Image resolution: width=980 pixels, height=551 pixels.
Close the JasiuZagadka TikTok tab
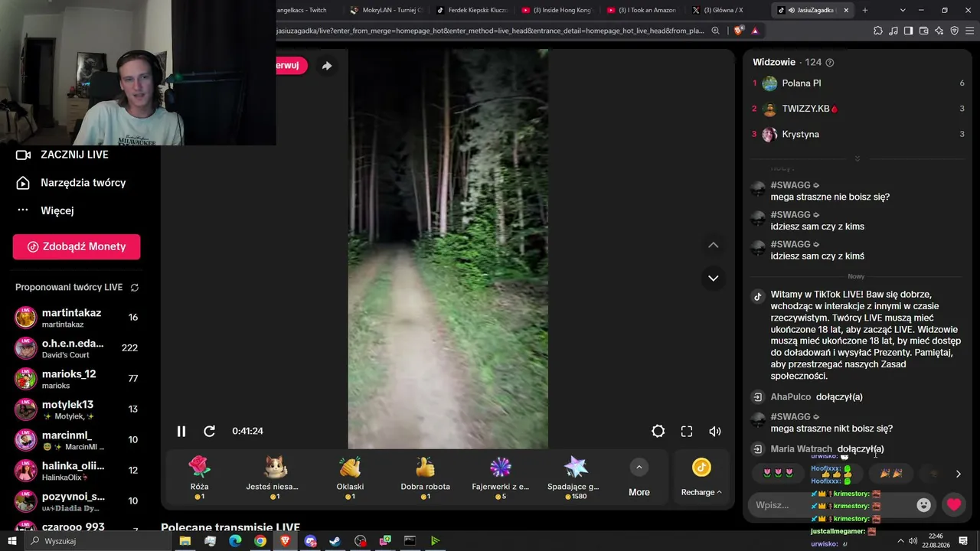(x=847, y=10)
